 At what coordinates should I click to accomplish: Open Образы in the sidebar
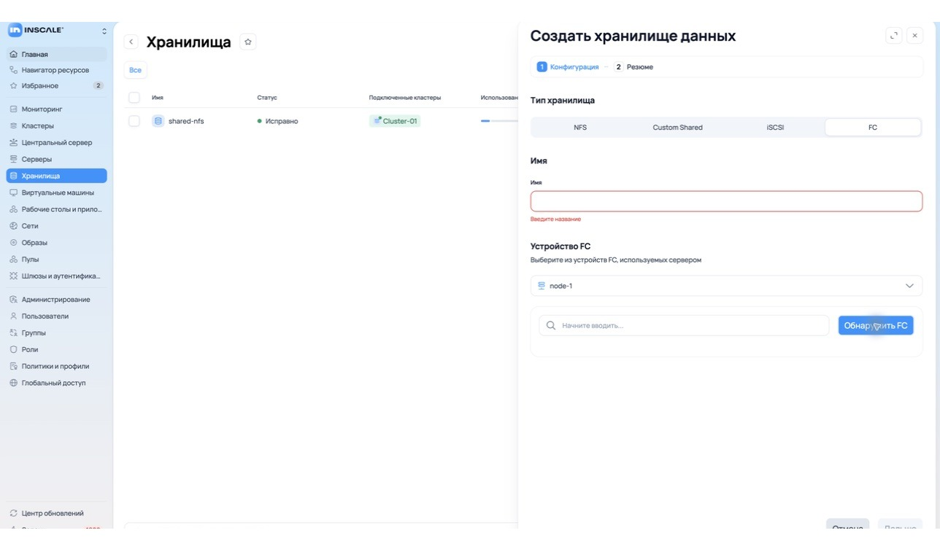(56, 243)
